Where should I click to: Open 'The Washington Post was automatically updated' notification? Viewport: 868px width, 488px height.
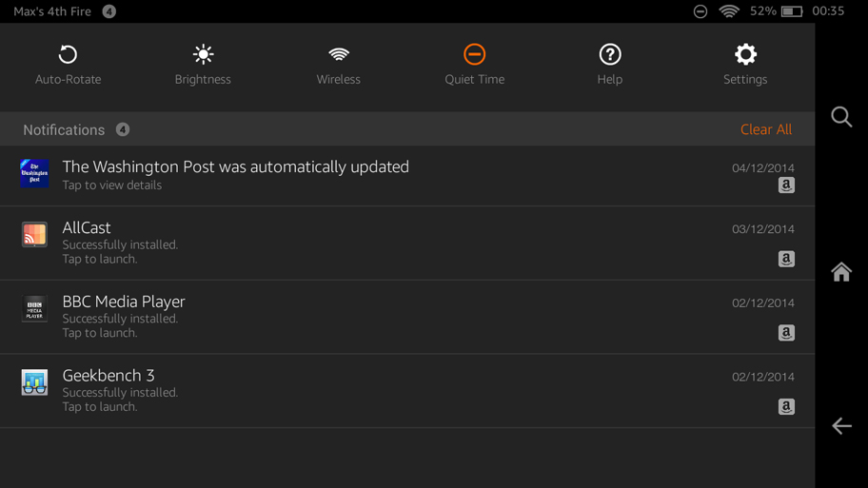click(x=236, y=166)
